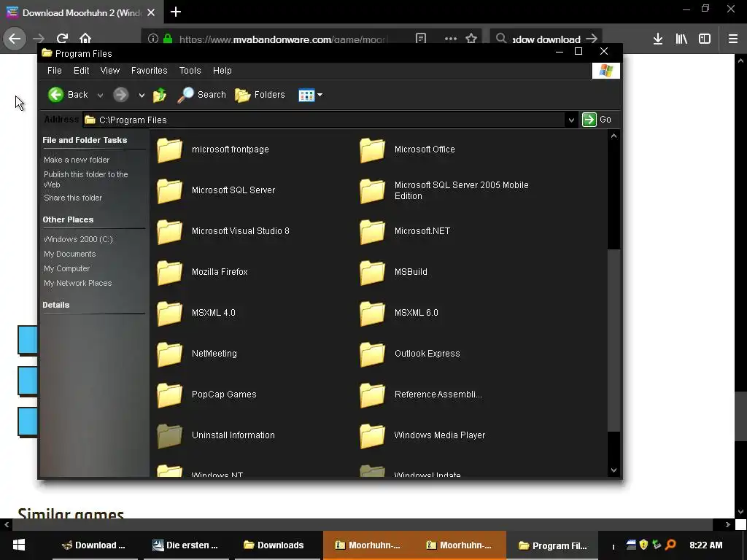Viewport: 747px width, 560px height.
Task: Toggle the Folders pane button
Action: [x=260, y=95]
